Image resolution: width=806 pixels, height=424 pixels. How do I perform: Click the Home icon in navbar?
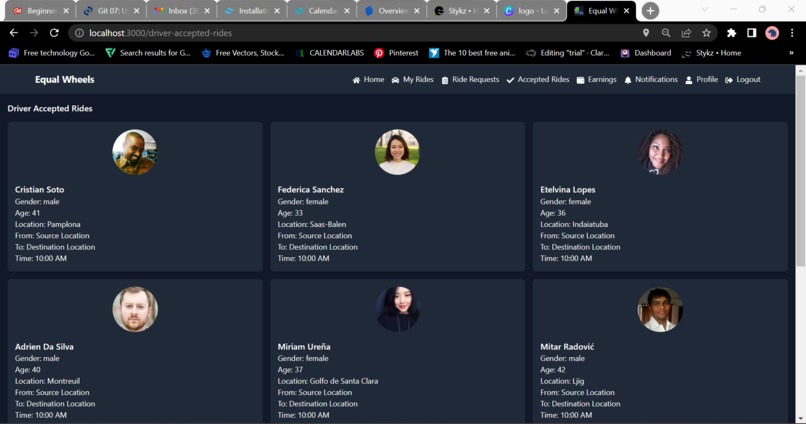356,80
